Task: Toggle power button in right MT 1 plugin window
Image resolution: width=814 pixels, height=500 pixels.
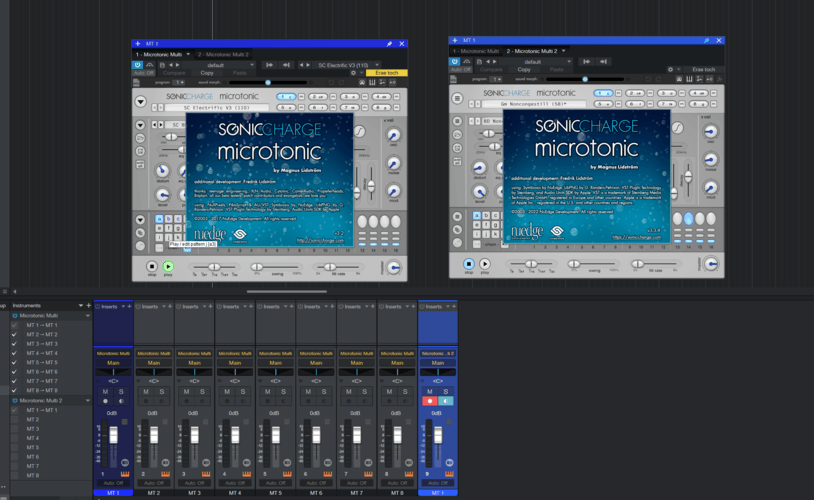Action: (x=454, y=61)
